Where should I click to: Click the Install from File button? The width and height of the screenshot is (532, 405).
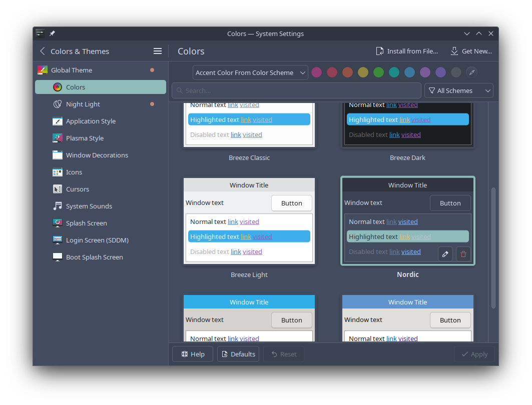pos(407,51)
